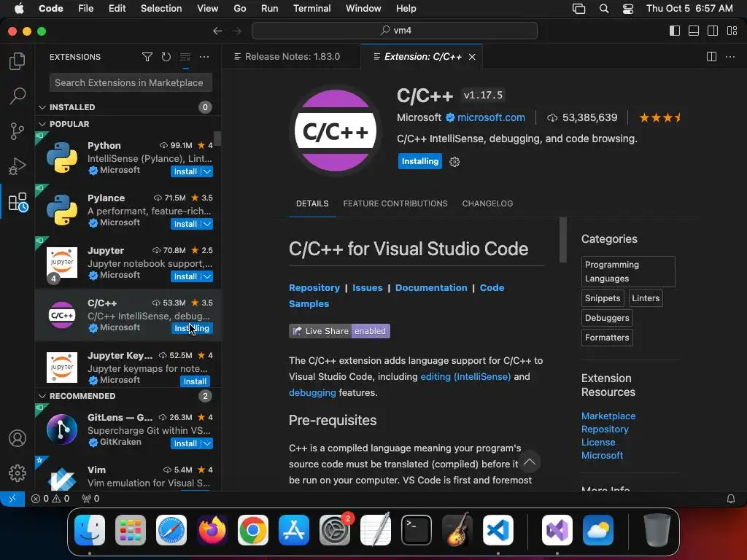
Task: Open the Documentation link
Action: tap(431, 287)
